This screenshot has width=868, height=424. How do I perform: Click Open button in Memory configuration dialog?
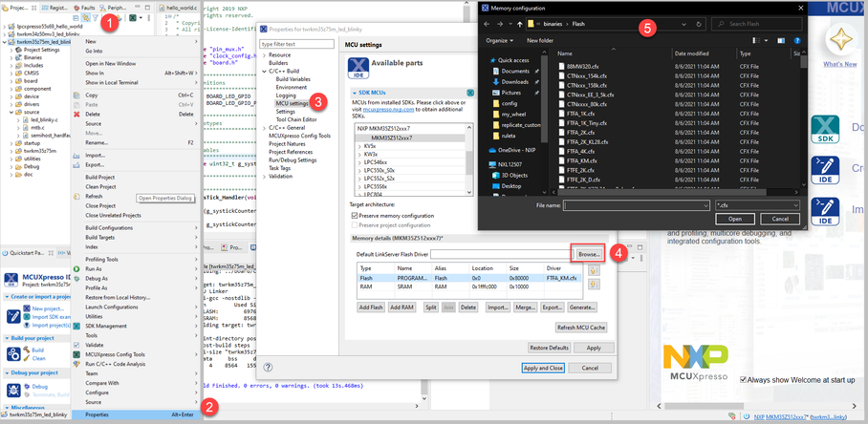[x=735, y=219]
